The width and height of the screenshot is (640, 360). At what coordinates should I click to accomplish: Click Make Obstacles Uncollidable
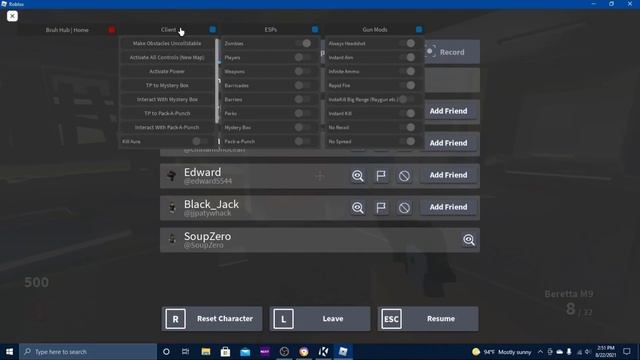167,43
